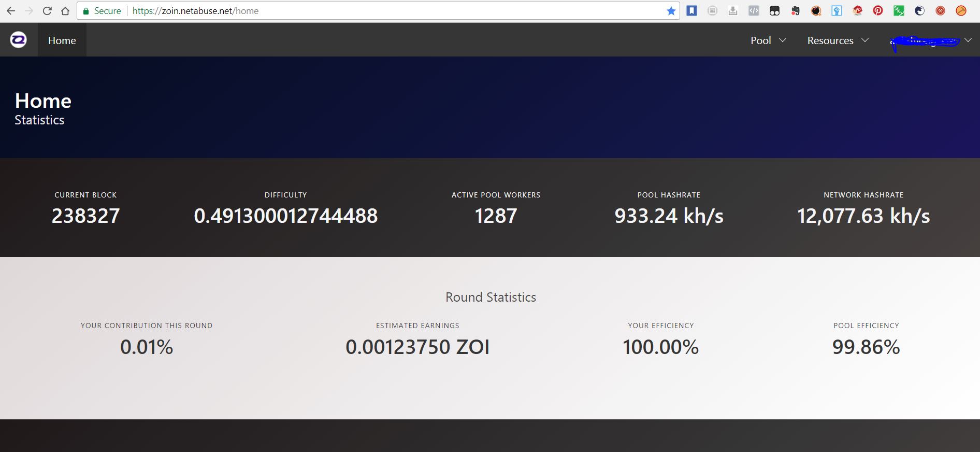This screenshot has height=452, width=980.
Task: Open the blue bookmark ribbon extension
Action: pos(691,10)
